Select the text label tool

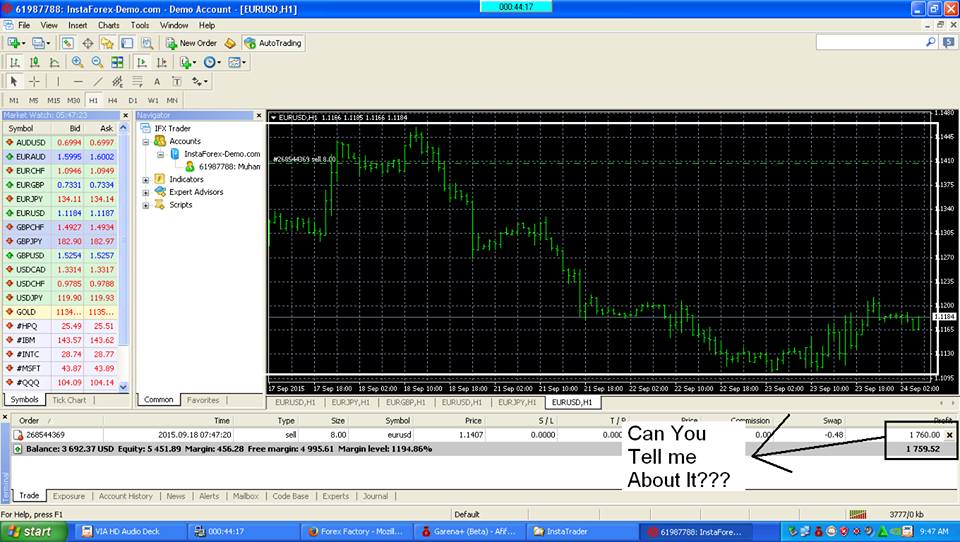(x=176, y=81)
